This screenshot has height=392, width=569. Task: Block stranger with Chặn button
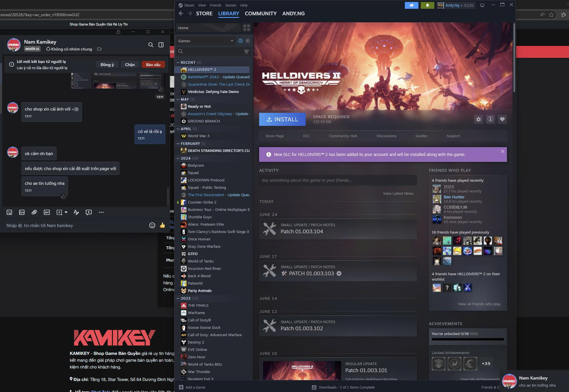click(130, 65)
